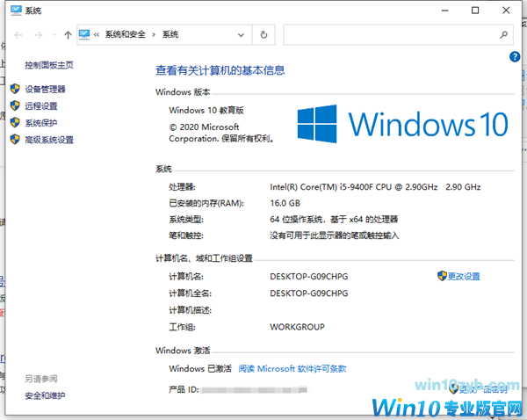Click the back navigation arrow
This screenshot has width=527, height=420.
pyautogui.click(x=18, y=34)
